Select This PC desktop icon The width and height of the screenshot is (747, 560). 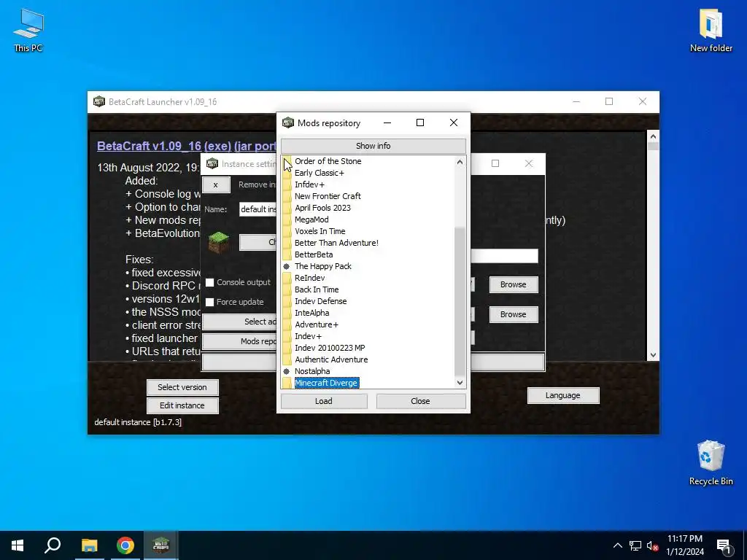(x=28, y=31)
